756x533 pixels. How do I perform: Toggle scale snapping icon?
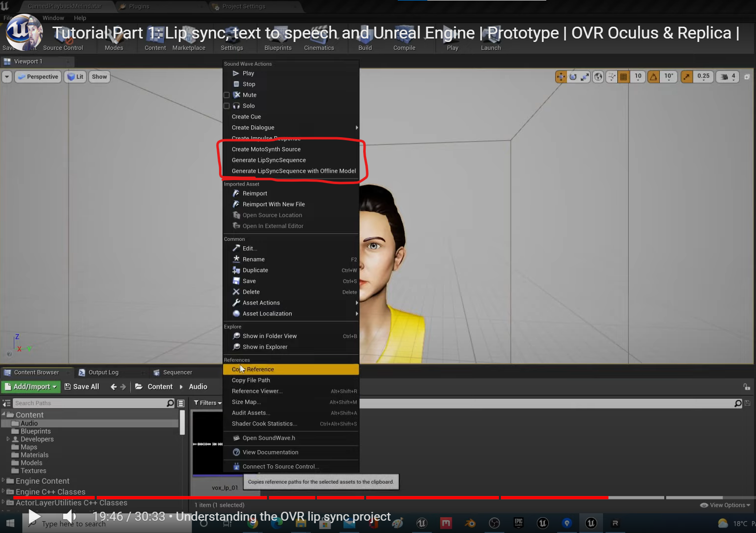click(687, 76)
